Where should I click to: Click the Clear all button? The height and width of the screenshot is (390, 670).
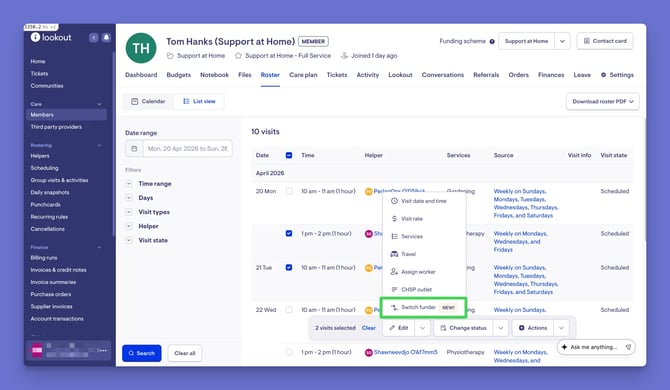pyautogui.click(x=185, y=353)
